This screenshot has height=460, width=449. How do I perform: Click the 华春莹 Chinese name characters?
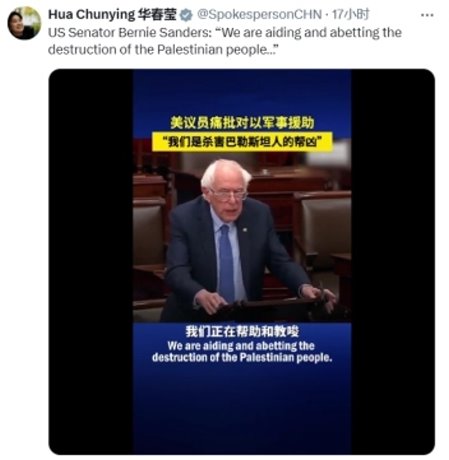point(157,14)
